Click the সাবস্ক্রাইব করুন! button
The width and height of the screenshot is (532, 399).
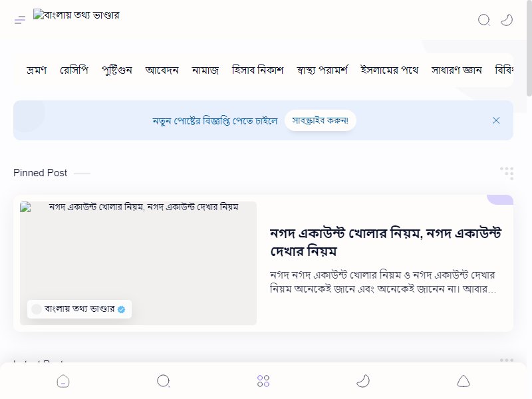[x=321, y=120]
